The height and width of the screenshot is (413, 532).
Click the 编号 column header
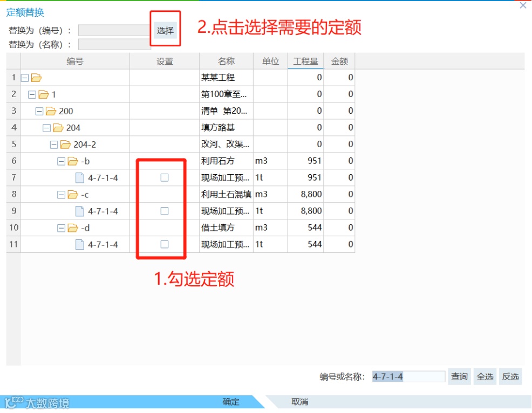tap(75, 61)
